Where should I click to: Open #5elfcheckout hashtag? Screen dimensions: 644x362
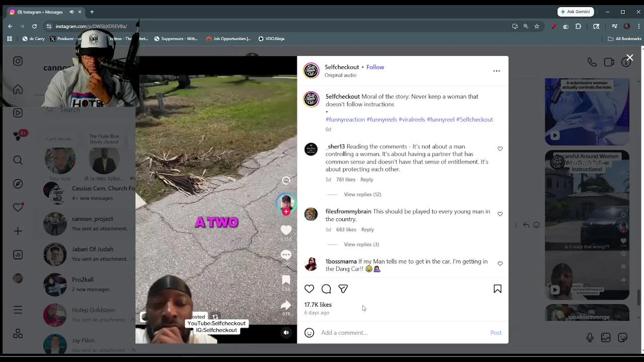(474, 120)
